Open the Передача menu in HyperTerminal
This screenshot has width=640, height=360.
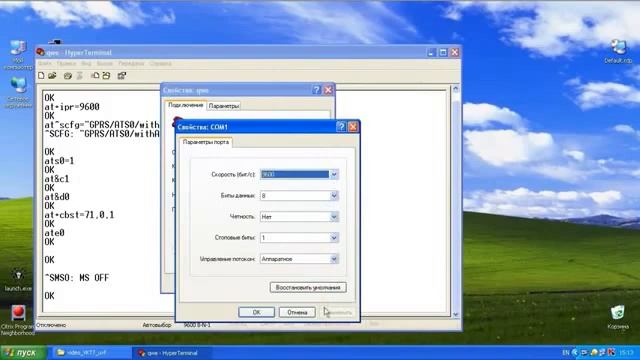(x=131, y=64)
